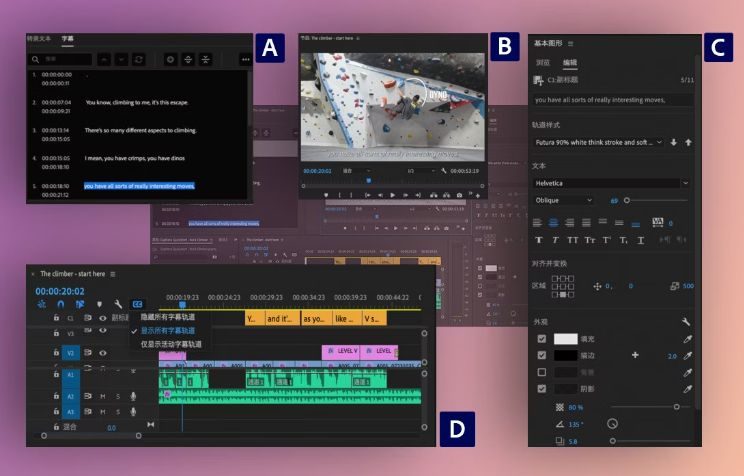744x476 pixels.
Task: Enable the background (背景) checkbox
Action: (x=542, y=372)
